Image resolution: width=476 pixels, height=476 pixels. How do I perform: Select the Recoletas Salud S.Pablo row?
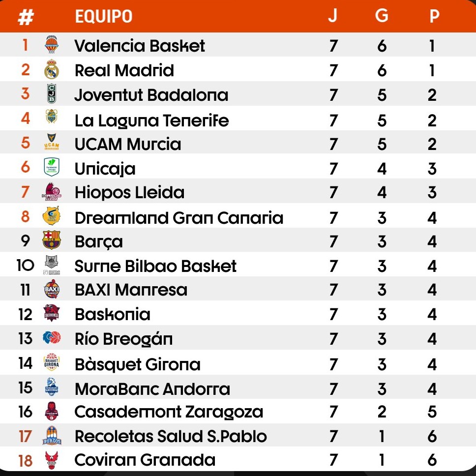pos(171,436)
